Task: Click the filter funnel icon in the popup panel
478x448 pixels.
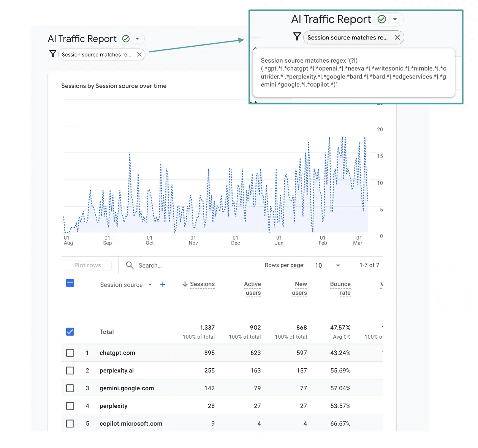Action: 297,37
